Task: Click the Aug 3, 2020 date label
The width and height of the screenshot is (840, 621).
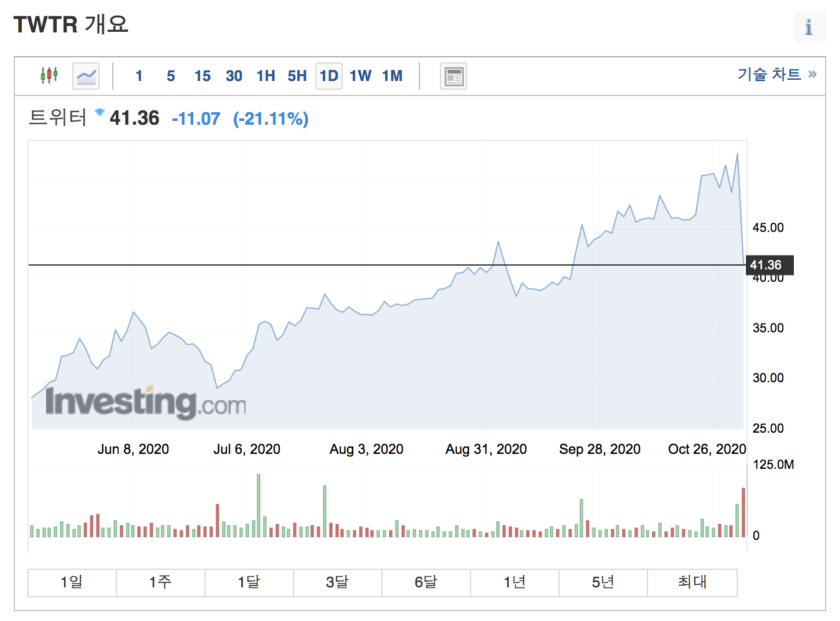Action: pos(366,449)
